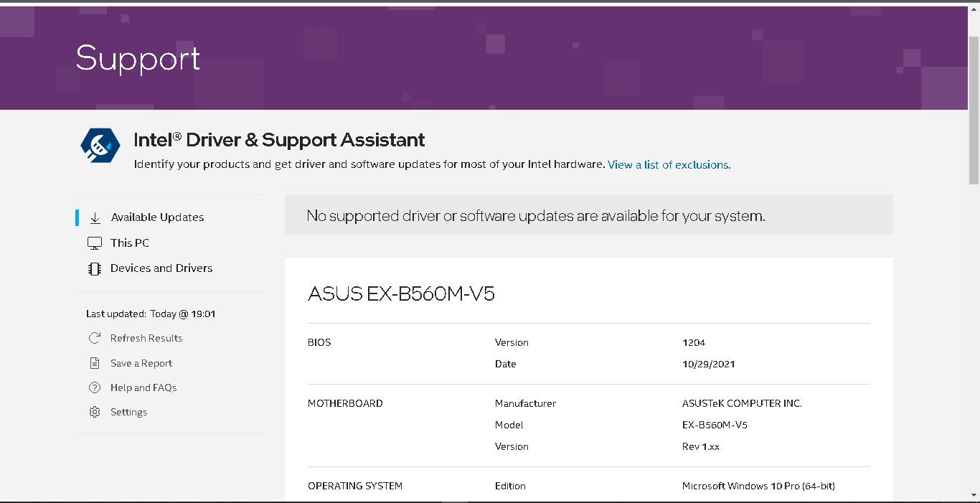Click the Save a Report label

pyautogui.click(x=141, y=362)
